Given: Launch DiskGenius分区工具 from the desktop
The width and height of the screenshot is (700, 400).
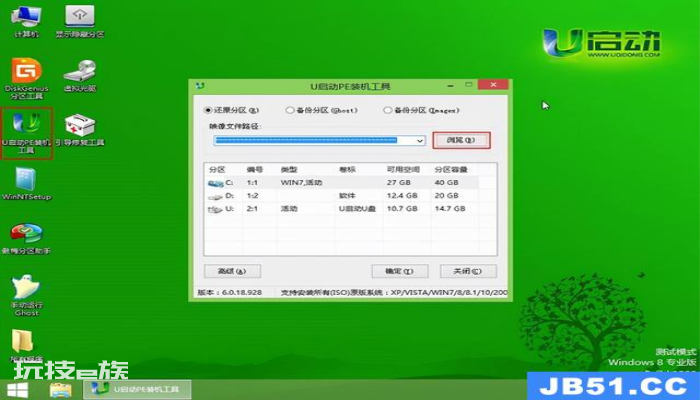Looking at the screenshot, I should 26,79.
